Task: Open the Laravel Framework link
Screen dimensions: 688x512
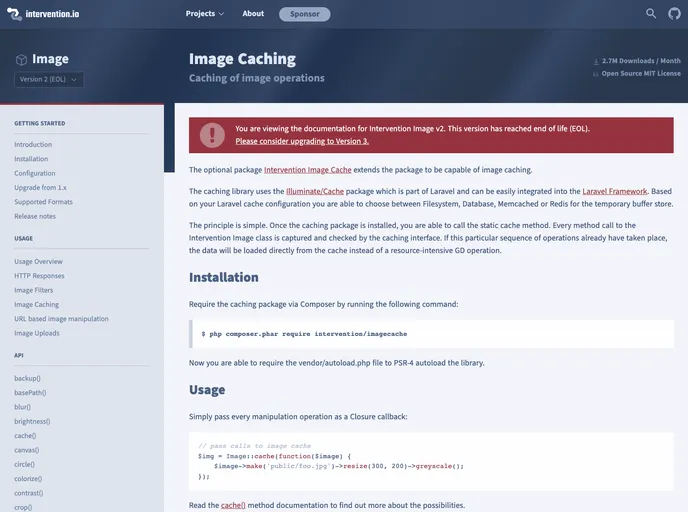Action: 614,191
